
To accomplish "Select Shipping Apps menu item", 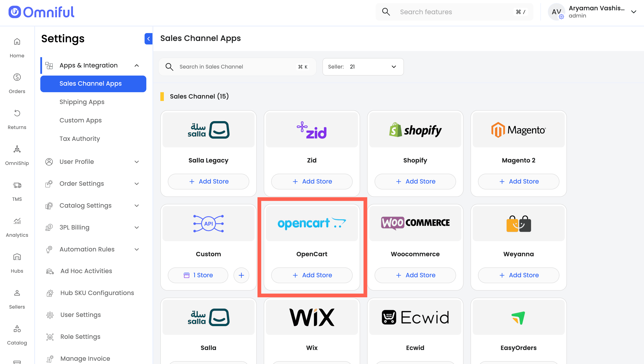I will tap(82, 102).
